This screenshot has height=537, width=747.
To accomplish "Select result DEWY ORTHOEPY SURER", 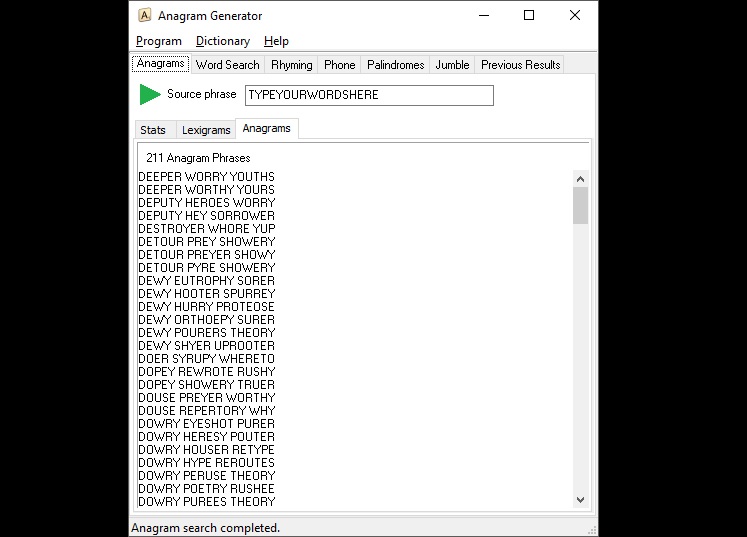I will click(x=206, y=320).
